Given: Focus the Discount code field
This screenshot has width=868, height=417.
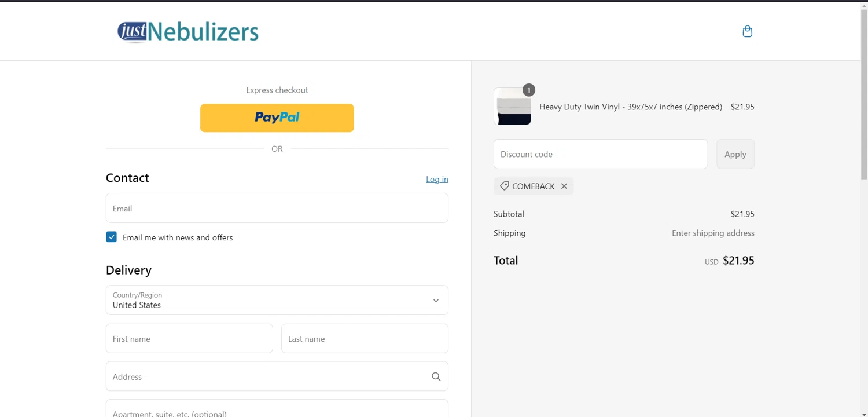Looking at the screenshot, I should [601, 154].
